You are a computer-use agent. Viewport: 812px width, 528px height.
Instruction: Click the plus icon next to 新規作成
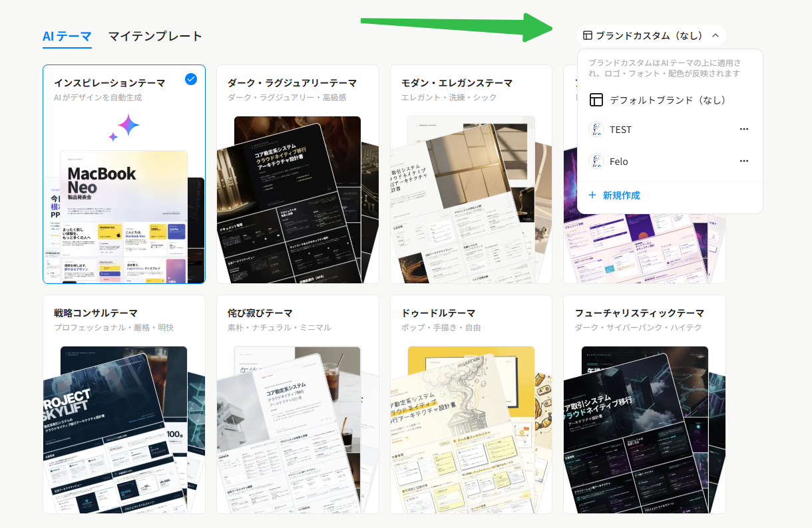(592, 195)
